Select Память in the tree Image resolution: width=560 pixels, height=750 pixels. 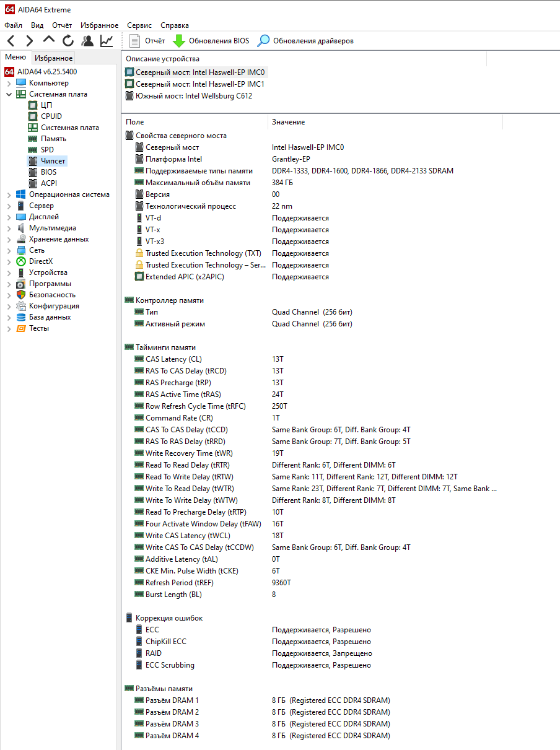pos(53,139)
